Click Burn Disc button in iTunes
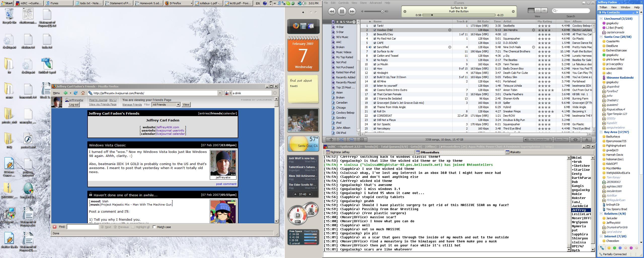The image size is (644, 258). tap(561, 140)
